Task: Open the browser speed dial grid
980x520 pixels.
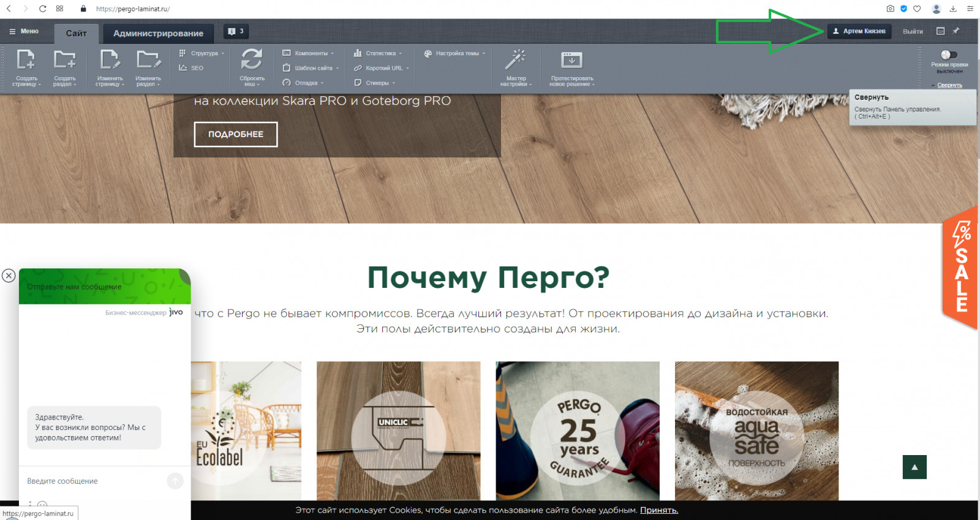Action: 59,9
